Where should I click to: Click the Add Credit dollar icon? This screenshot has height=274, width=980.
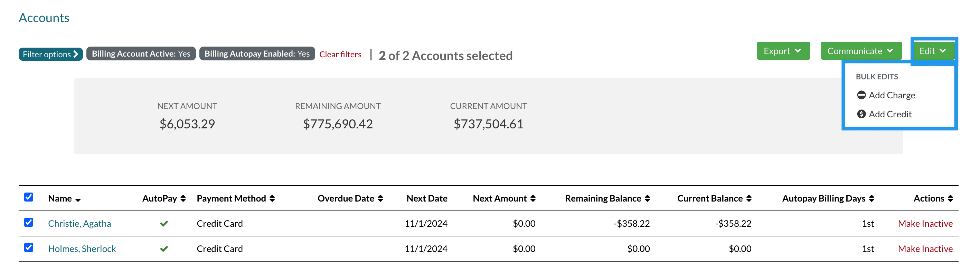[861, 114]
